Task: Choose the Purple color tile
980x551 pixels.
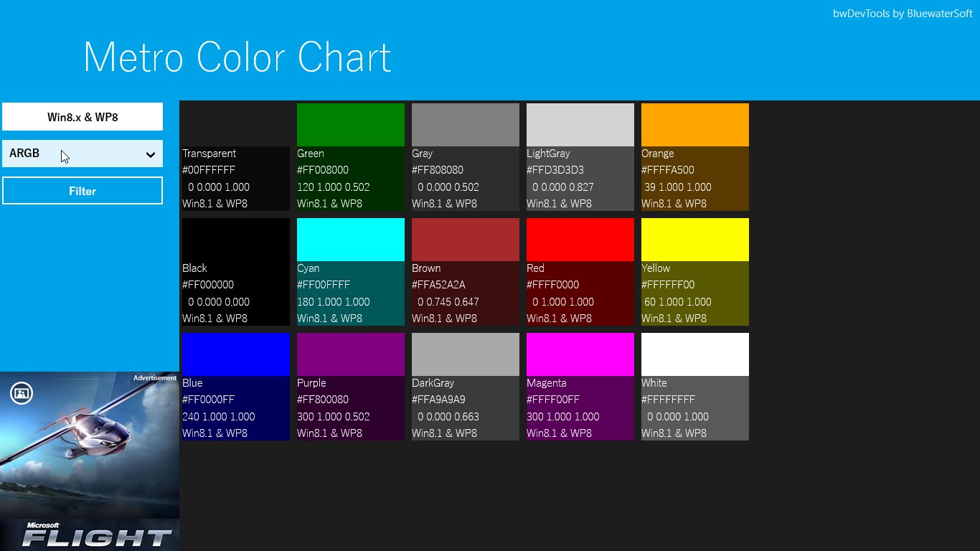Action: tap(350, 355)
